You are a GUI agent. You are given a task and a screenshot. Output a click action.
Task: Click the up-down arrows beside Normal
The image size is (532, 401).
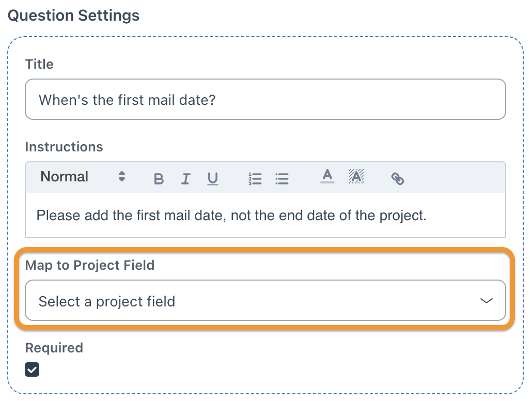pos(122,177)
